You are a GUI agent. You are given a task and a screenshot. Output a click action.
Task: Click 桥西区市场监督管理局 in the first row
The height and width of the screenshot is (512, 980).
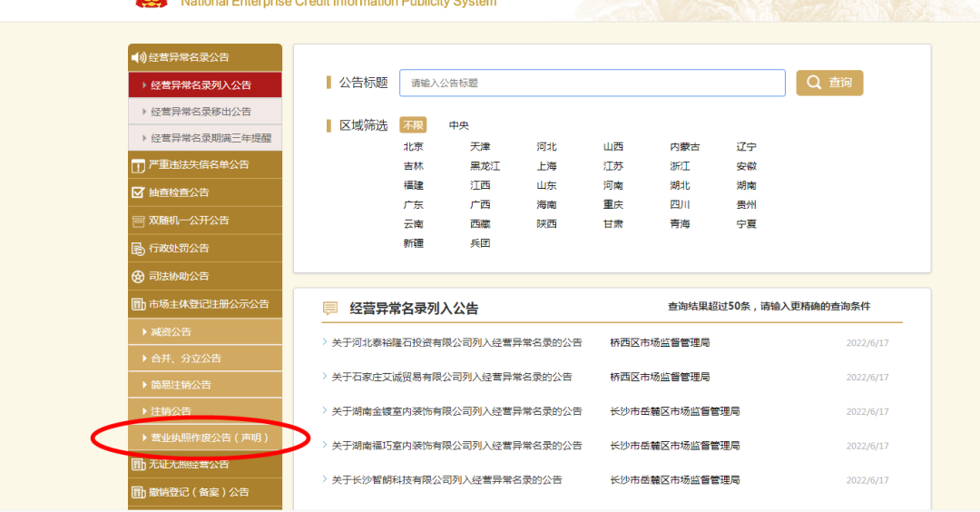660,342
